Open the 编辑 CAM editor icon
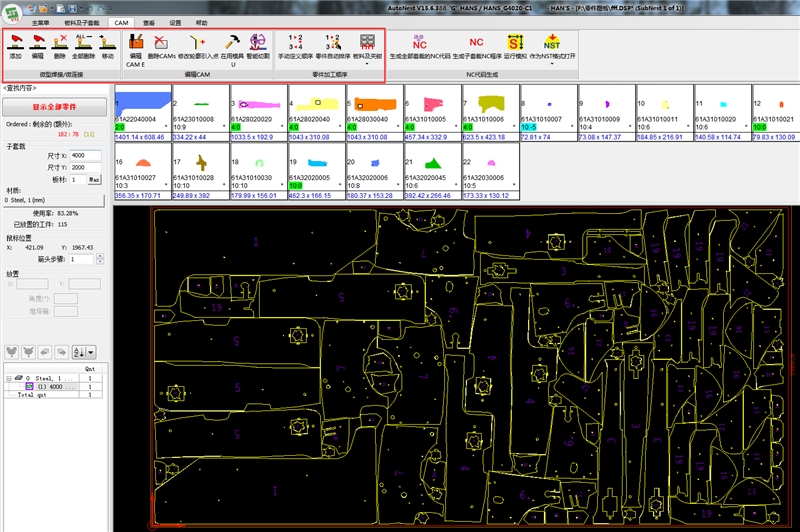Screen dimensions: 800x532 (136, 44)
